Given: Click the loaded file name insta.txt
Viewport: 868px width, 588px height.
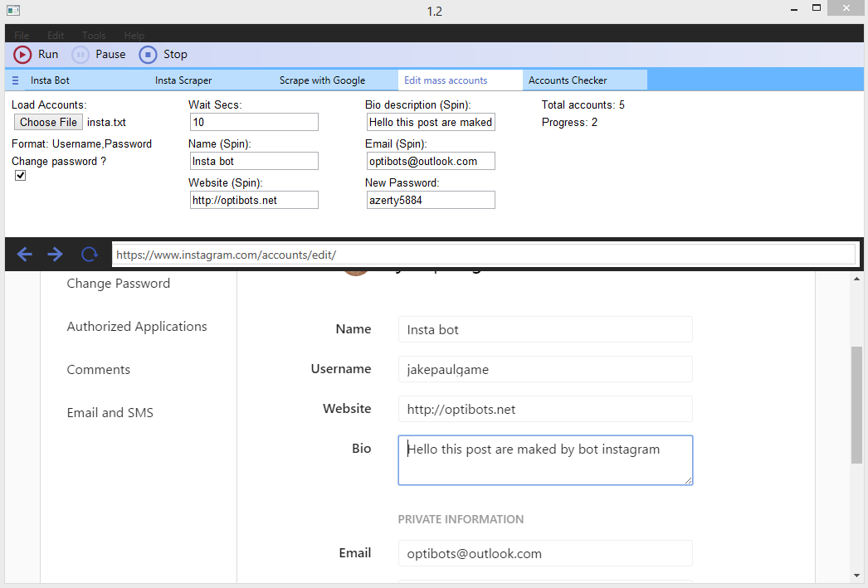Looking at the screenshot, I should (106, 122).
